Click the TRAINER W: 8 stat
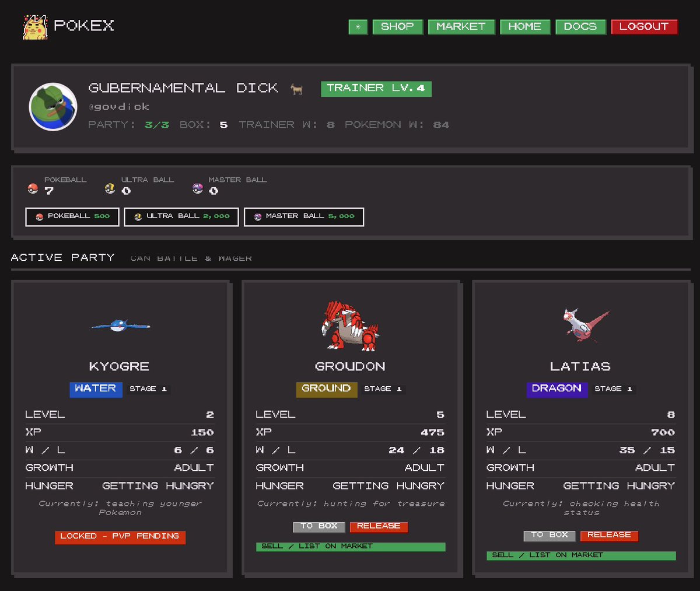 coord(287,125)
